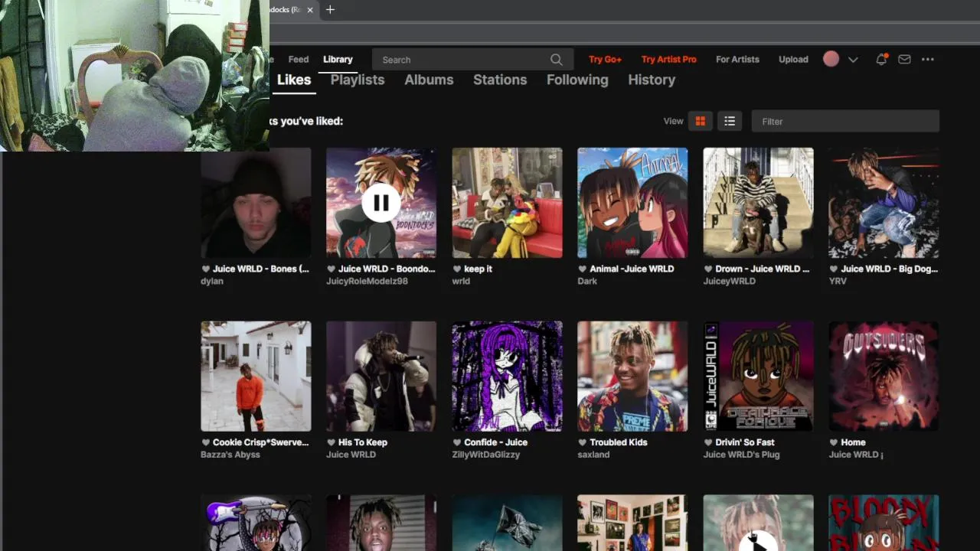
Task: Unlike Home track heart icon
Action: click(833, 442)
